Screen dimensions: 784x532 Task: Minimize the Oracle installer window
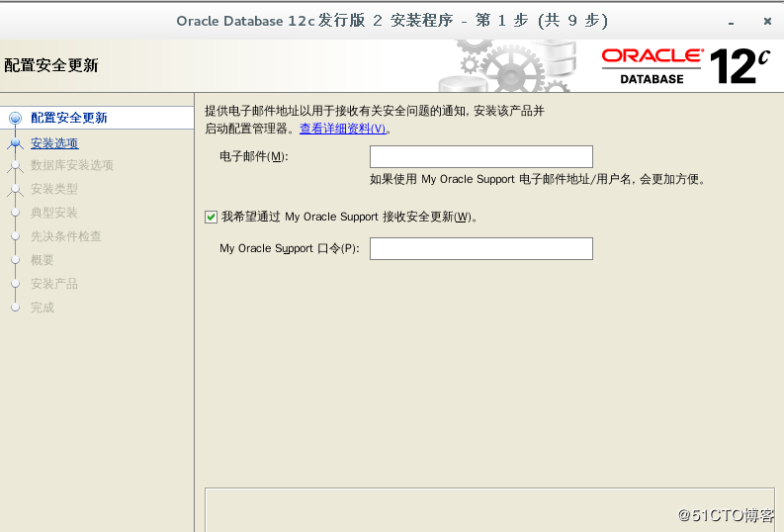[x=731, y=23]
